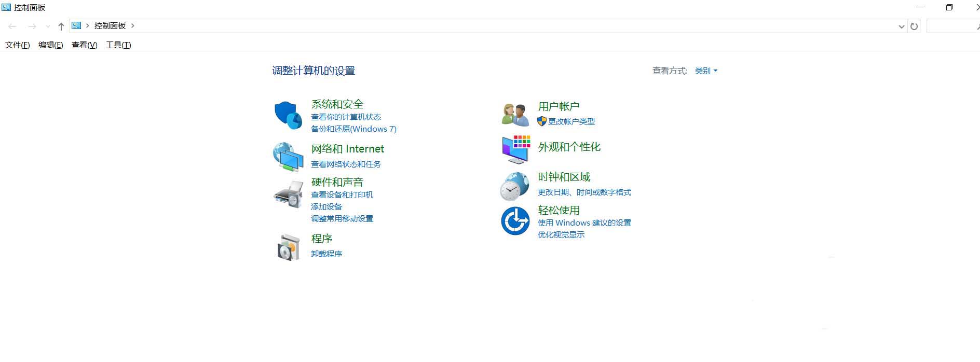This screenshot has width=980, height=362.
Task: Click the Control Panel title bar icon
Action: pyautogui.click(x=6, y=7)
